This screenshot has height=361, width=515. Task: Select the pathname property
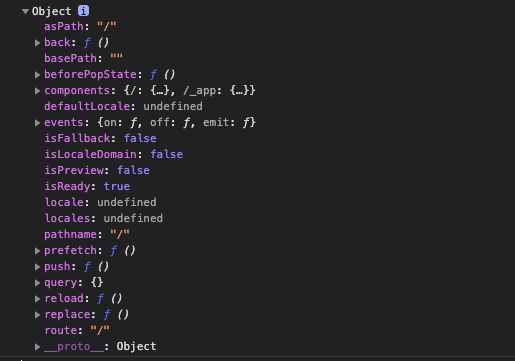coord(70,234)
